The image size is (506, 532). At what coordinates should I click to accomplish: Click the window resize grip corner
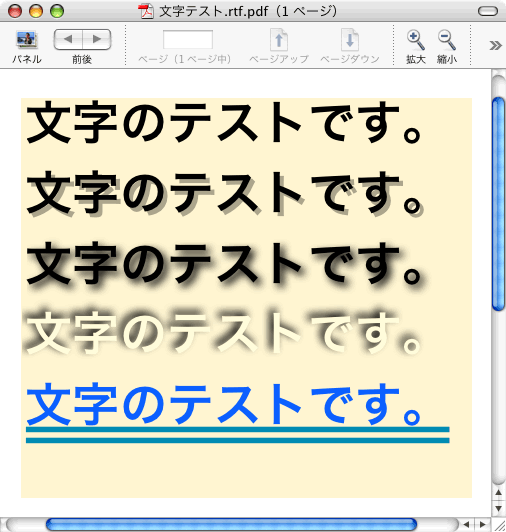(x=499, y=525)
